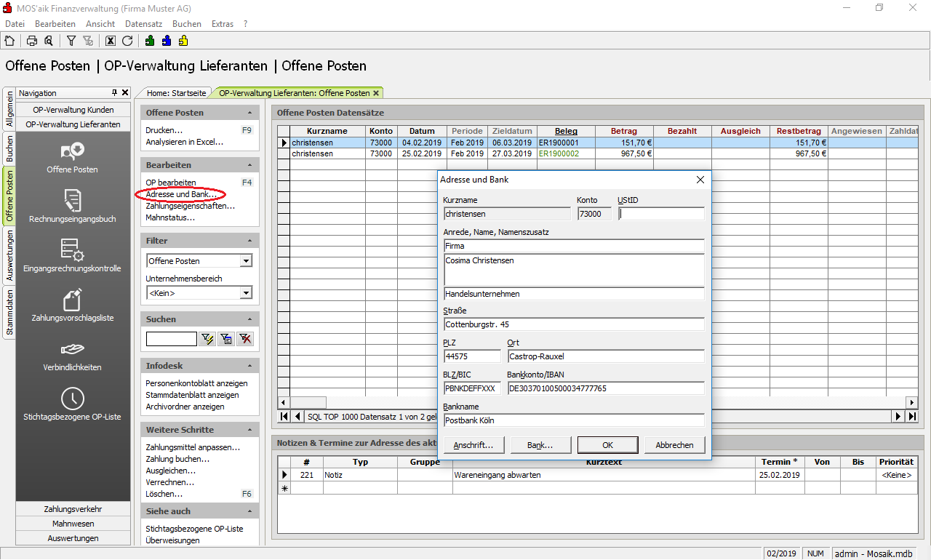Click the printer icon in the toolbar
The height and width of the screenshot is (560, 931).
[32, 41]
